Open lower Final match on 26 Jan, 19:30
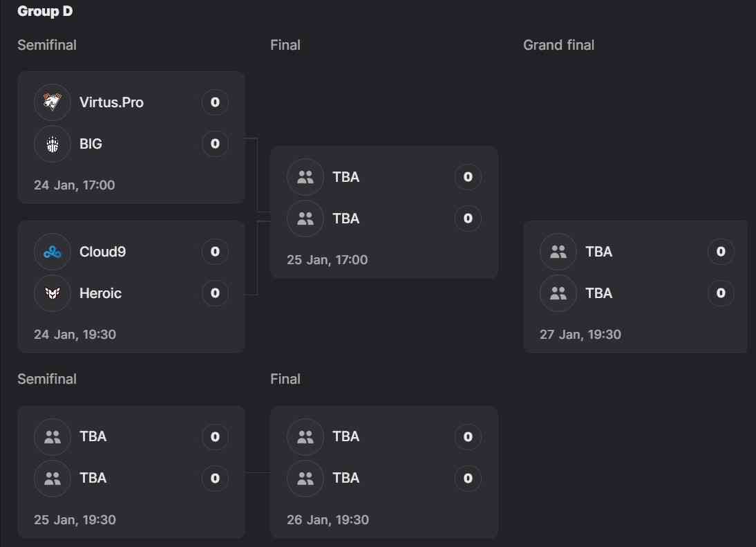 point(328,520)
